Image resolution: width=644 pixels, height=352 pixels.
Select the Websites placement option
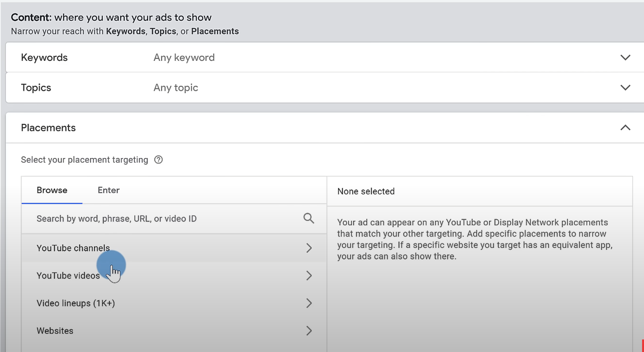(x=55, y=330)
